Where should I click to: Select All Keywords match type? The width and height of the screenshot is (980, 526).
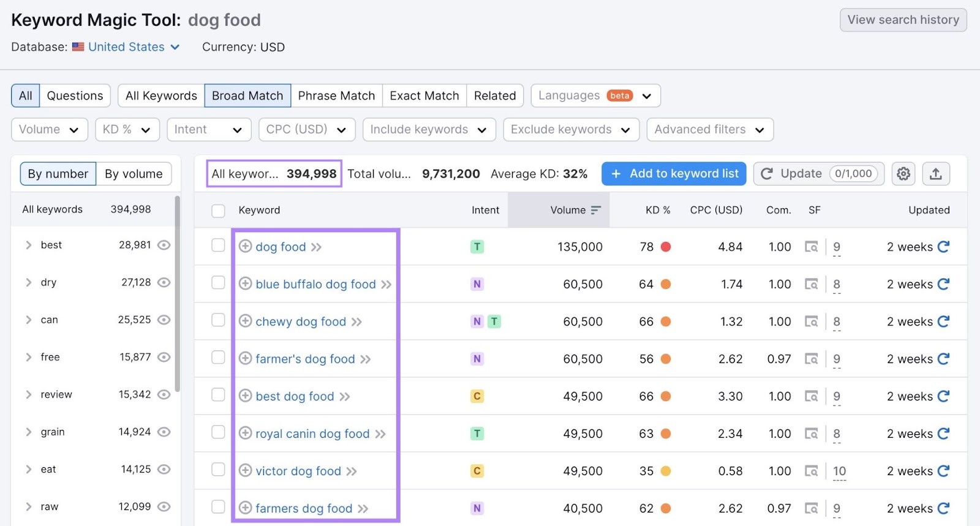pos(161,96)
